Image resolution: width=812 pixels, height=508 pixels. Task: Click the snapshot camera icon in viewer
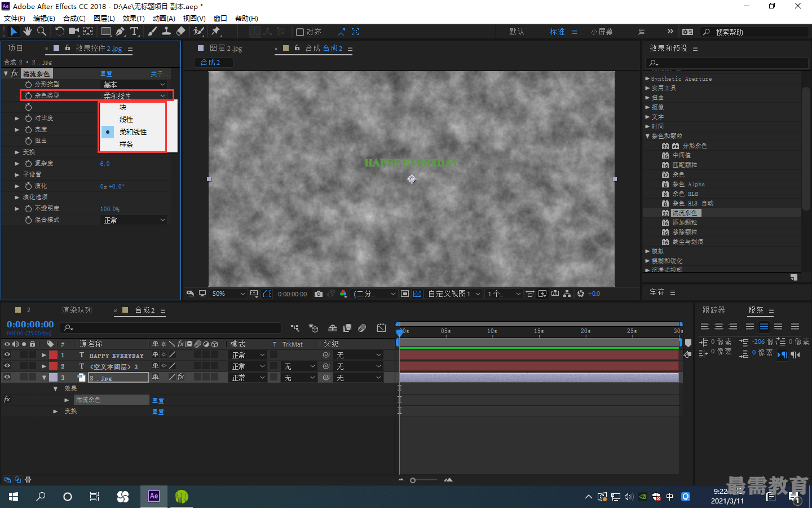319,294
